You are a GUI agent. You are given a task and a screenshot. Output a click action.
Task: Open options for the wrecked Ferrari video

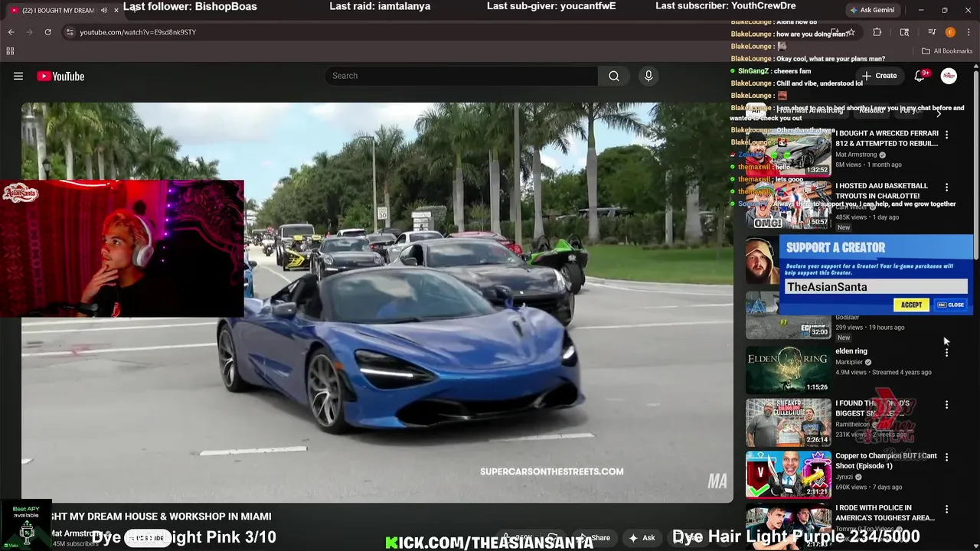[946, 135]
